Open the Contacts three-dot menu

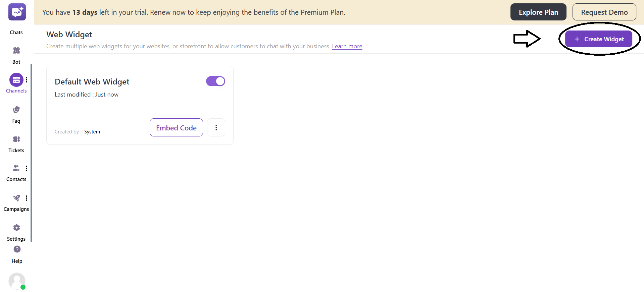click(27, 168)
